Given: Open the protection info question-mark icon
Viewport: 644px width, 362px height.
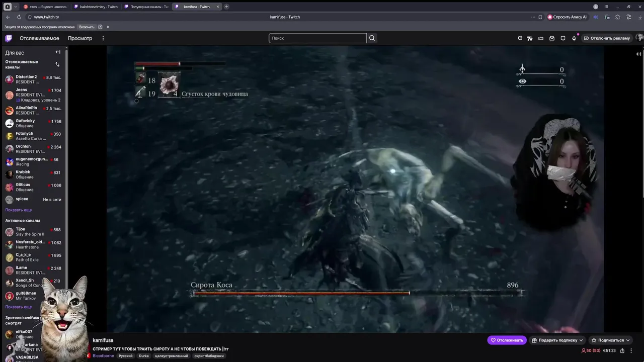Looking at the screenshot, I should (x=100, y=27).
